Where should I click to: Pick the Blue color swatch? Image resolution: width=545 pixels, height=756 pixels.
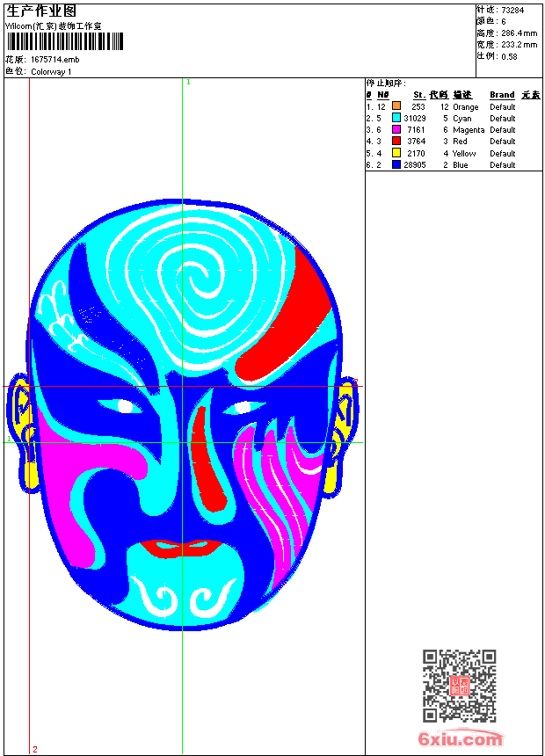[396, 164]
